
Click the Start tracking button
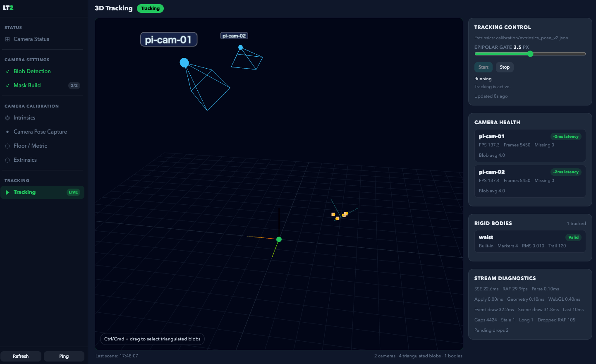[484, 67]
